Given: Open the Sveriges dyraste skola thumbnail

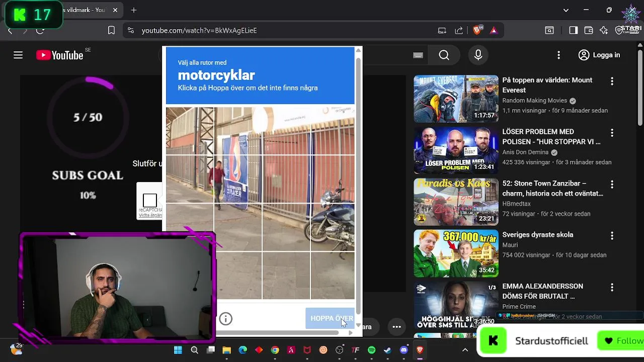Looking at the screenshot, I should point(456,253).
